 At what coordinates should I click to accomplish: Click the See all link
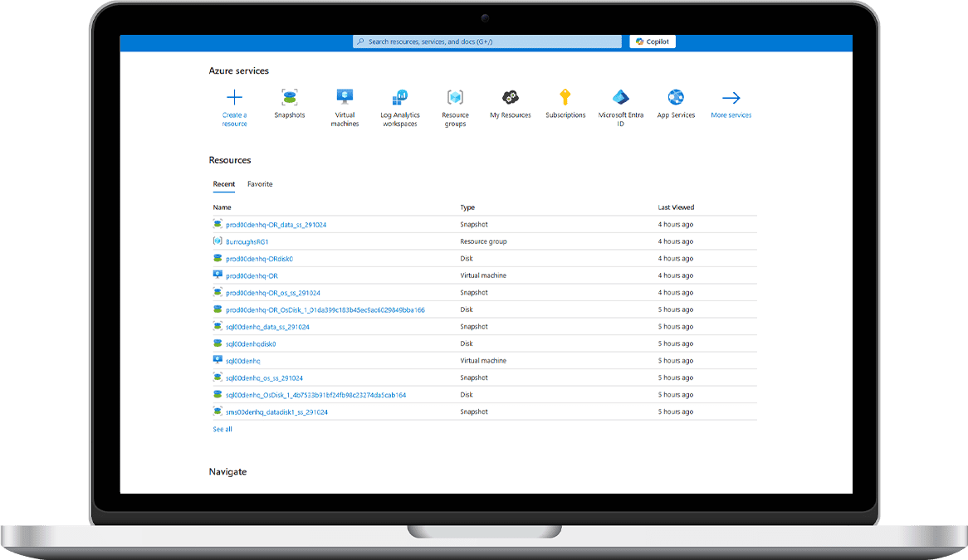pos(222,429)
